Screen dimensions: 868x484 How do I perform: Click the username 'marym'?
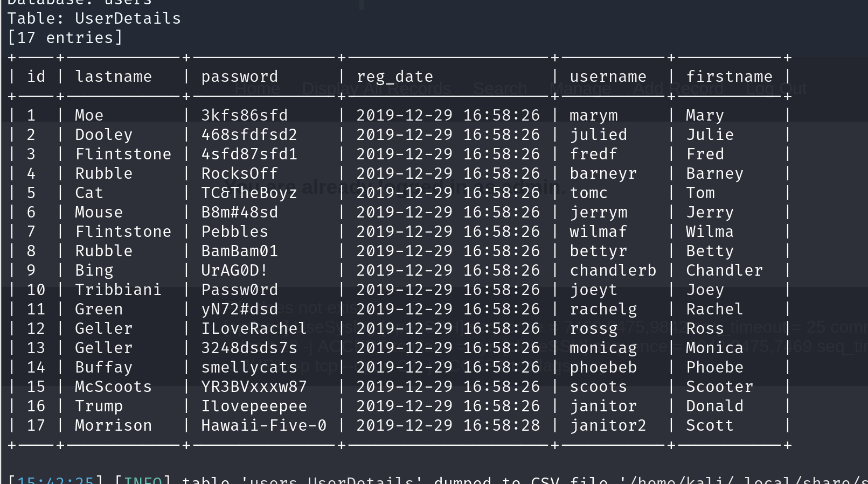(x=593, y=115)
